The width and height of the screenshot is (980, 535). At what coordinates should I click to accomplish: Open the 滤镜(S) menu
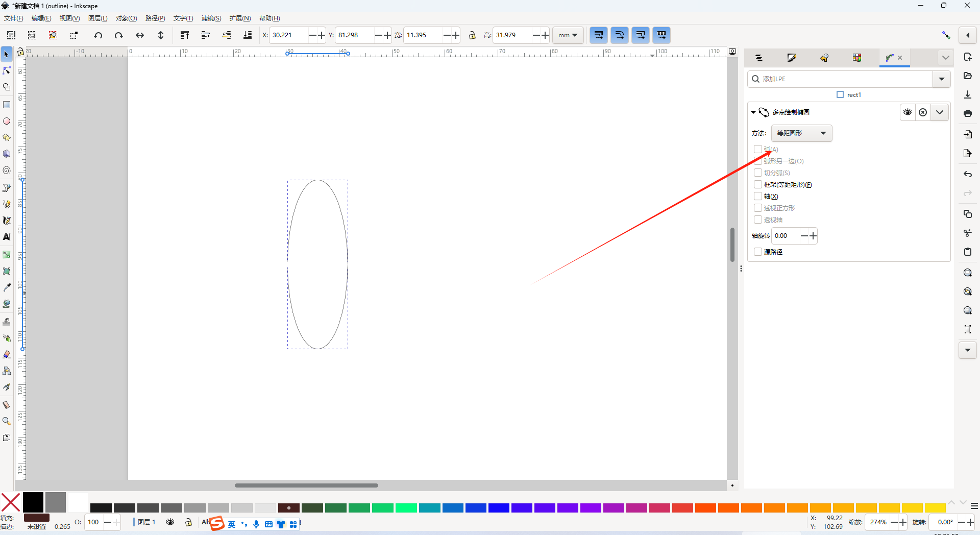click(211, 18)
